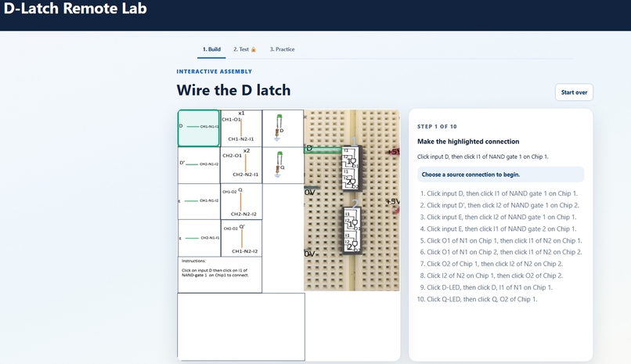Viewport: 631px width, 364px height.
Task: Click the green D-LED icon
Action: pos(279,128)
